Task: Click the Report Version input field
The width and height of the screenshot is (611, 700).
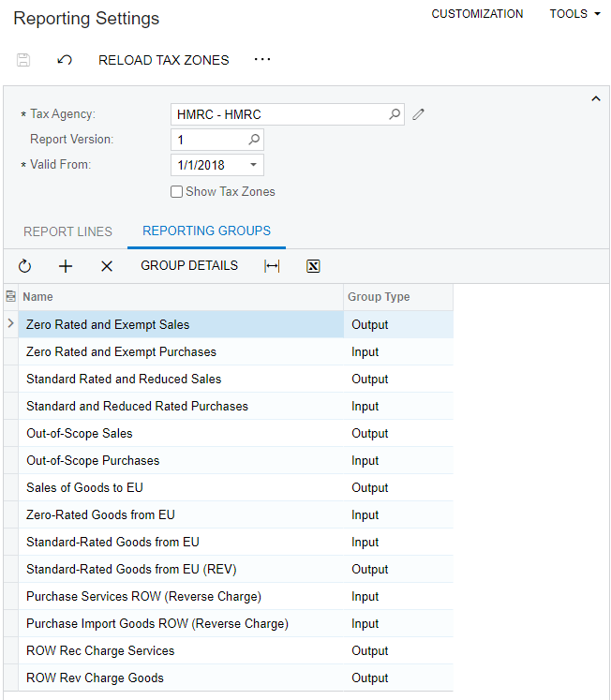Action: click(x=208, y=140)
